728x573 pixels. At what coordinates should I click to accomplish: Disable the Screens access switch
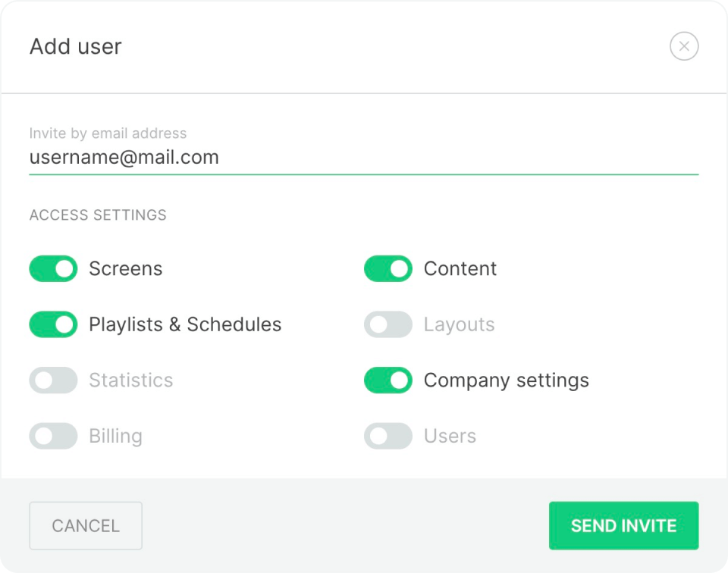click(x=53, y=268)
